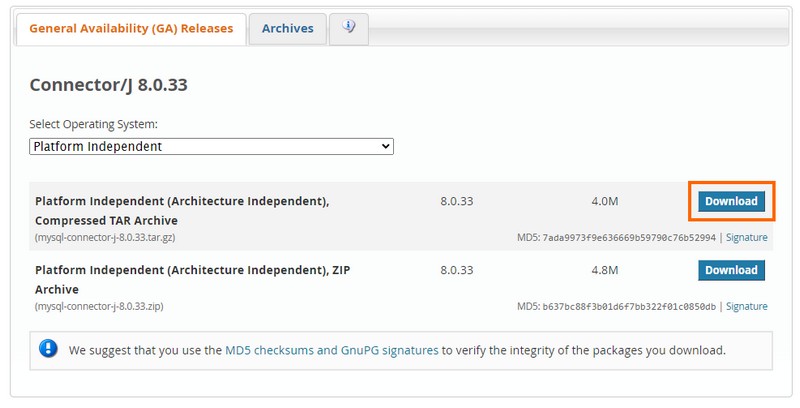Download the Compressed TAR Archive

[x=731, y=201]
